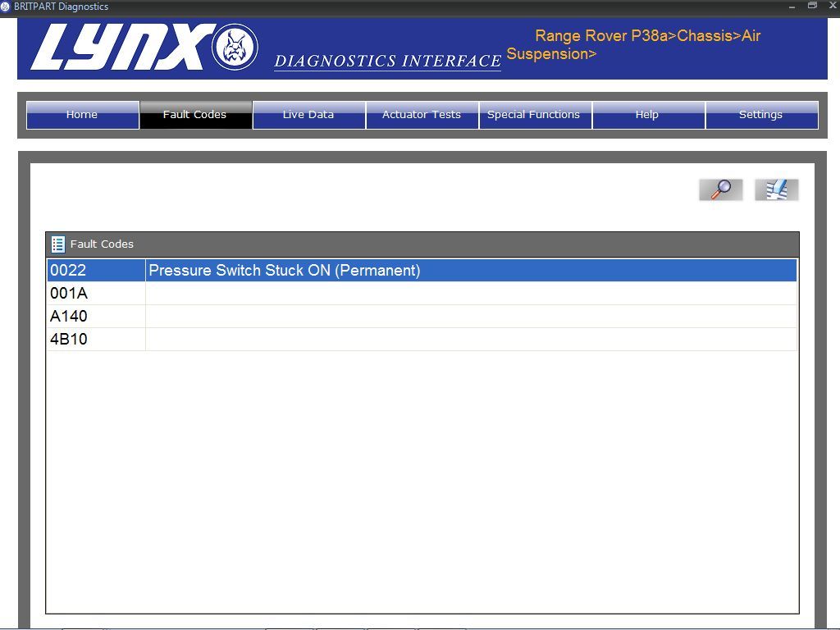840x630 pixels.
Task: Select the Pressure Switch Stuck ON description
Action: [285, 271]
